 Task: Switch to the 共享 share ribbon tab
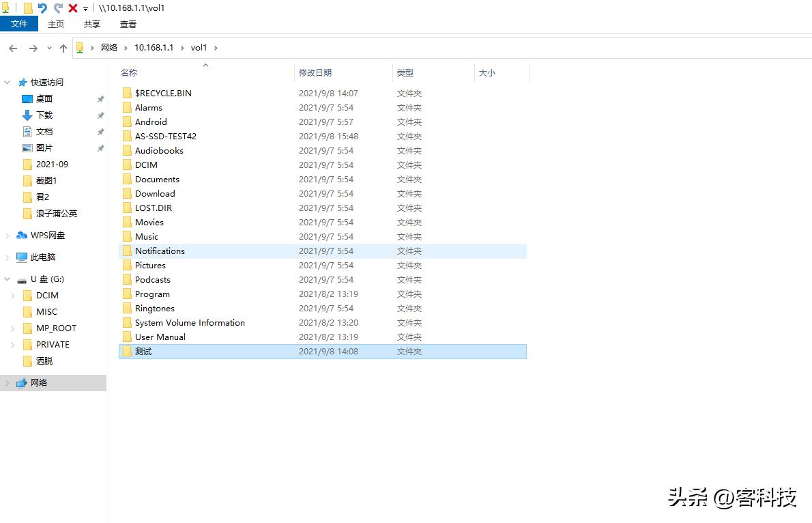(92, 24)
